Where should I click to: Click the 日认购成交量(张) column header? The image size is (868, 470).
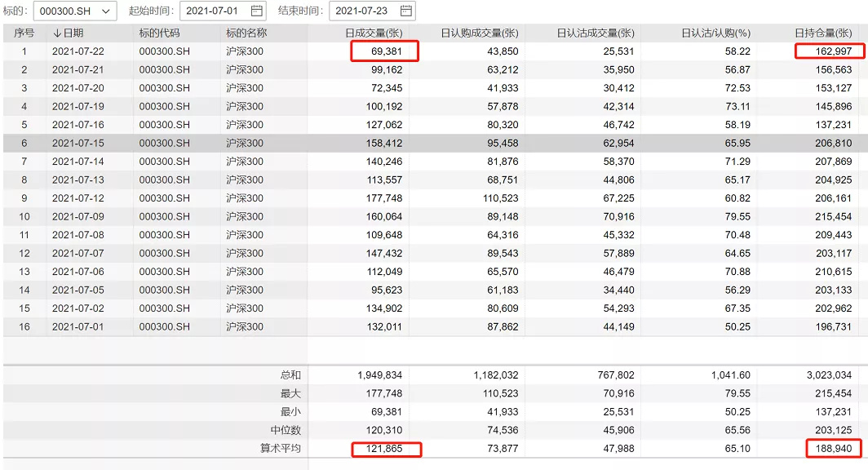click(480, 33)
